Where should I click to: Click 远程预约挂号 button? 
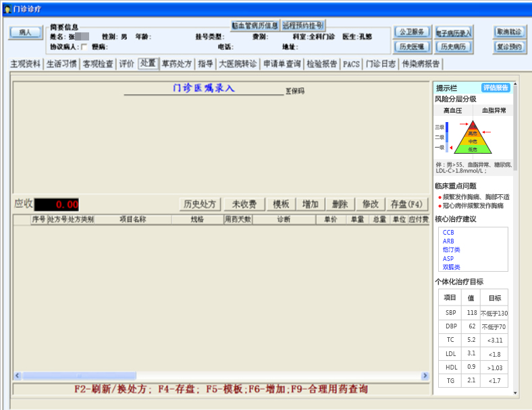(303, 25)
